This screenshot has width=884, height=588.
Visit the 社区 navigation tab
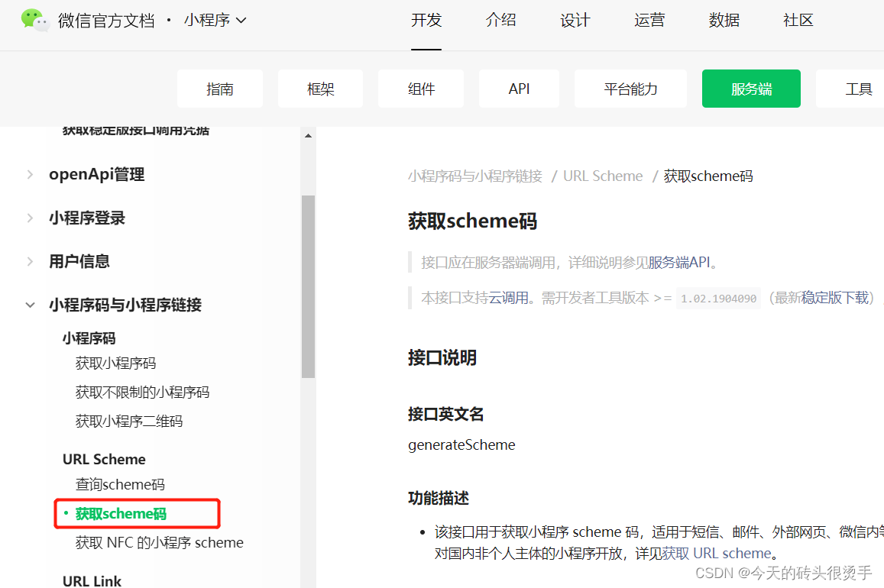coord(798,21)
